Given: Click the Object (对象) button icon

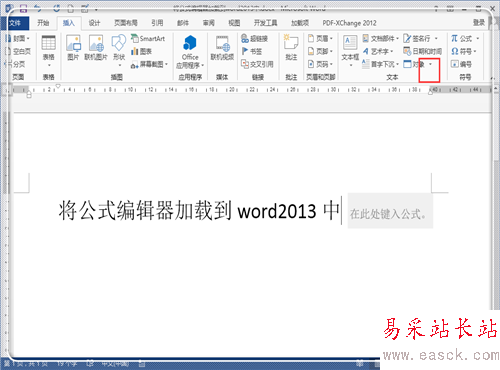Looking at the screenshot, I should pyautogui.click(x=407, y=64).
